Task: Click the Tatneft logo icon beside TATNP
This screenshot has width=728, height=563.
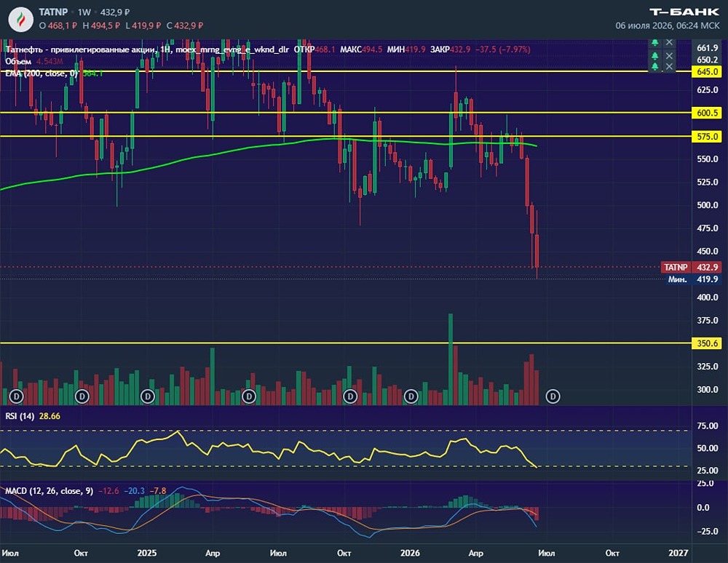Action: pyautogui.click(x=21, y=19)
